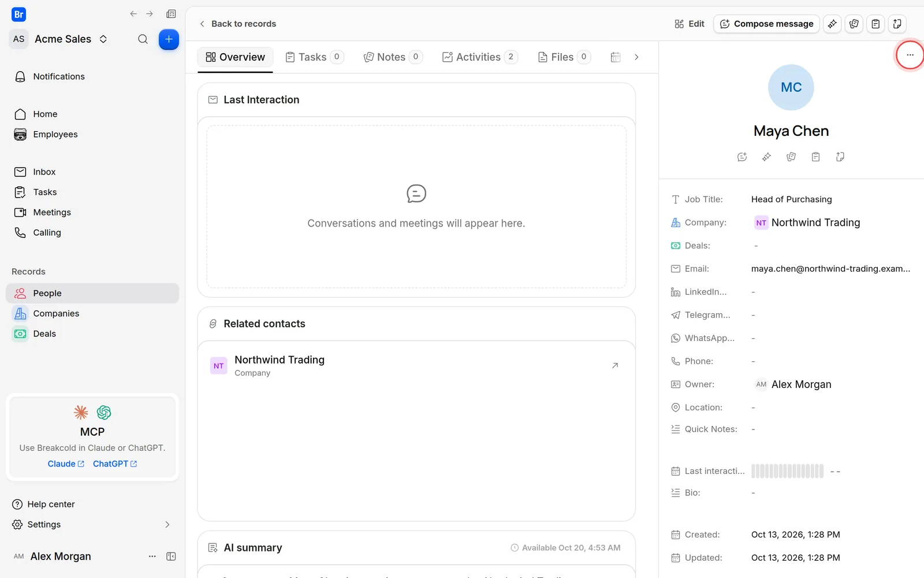Go back to records
Screen dimensions: 924x578
[237, 24]
